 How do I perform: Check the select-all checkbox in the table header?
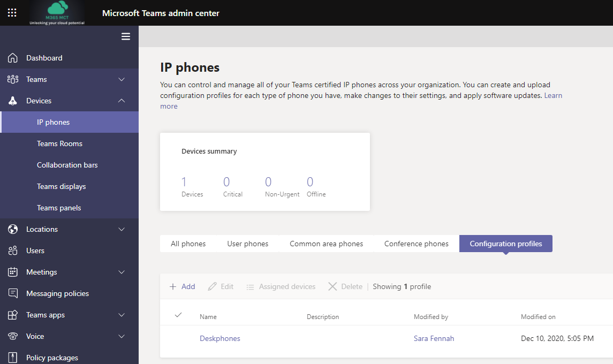pos(178,316)
